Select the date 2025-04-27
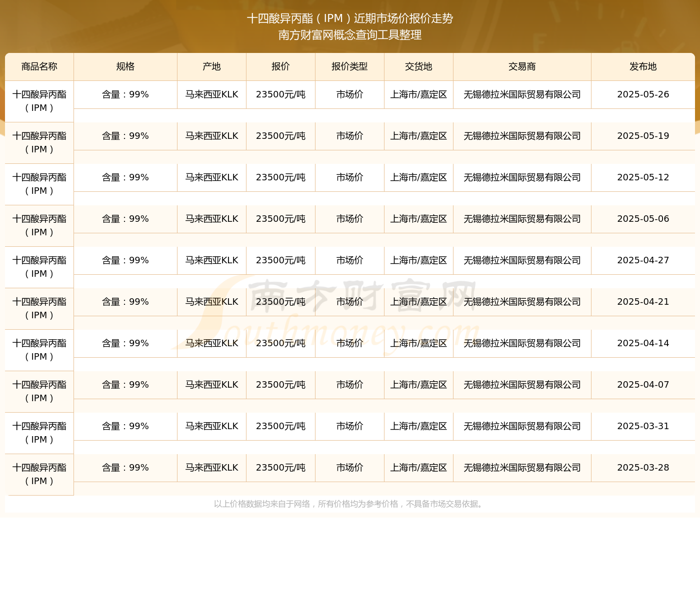Screen dimensions: 700x602 click(x=643, y=260)
